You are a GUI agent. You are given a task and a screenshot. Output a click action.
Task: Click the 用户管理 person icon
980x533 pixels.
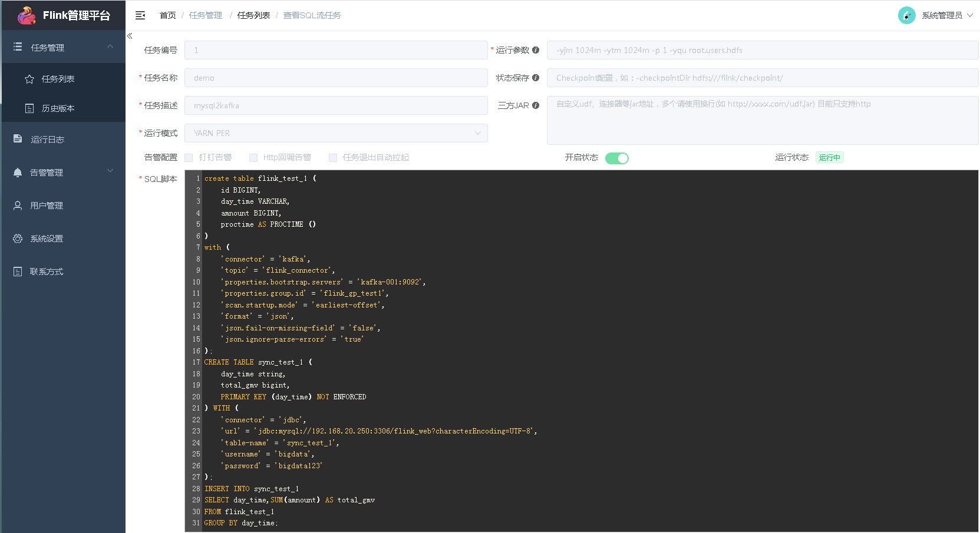[18, 205]
